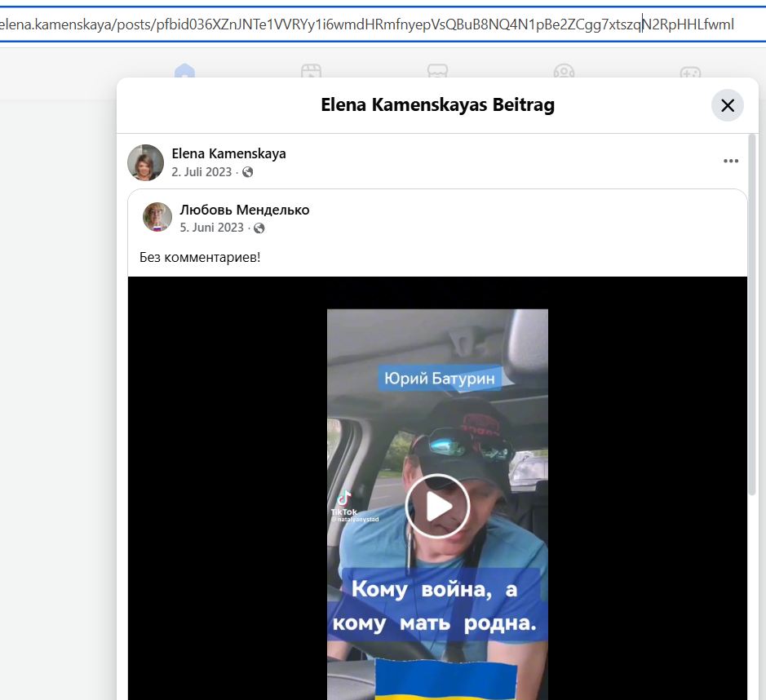Screen dimensions: 766x700
Task: Open the 5. Juni 2023 shared post timestamp
Action: point(211,228)
